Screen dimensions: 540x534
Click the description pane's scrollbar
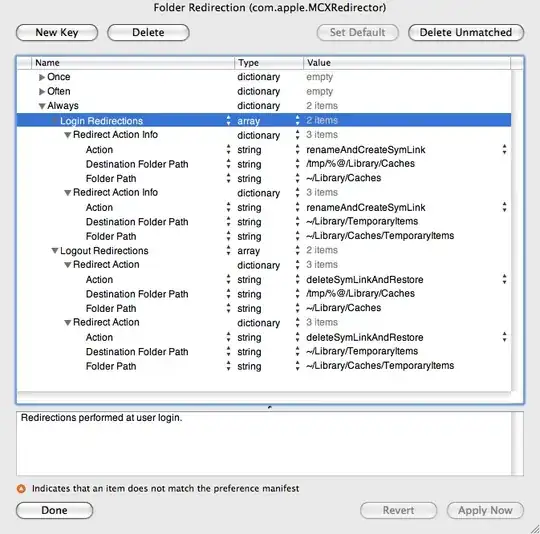coord(517,444)
